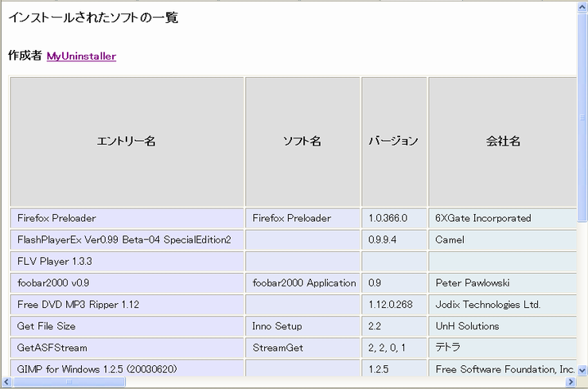This screenshot has width=588, height=389.
Task: Select the FLV Player 1.3.3 entry
Action: click(127, 262)
